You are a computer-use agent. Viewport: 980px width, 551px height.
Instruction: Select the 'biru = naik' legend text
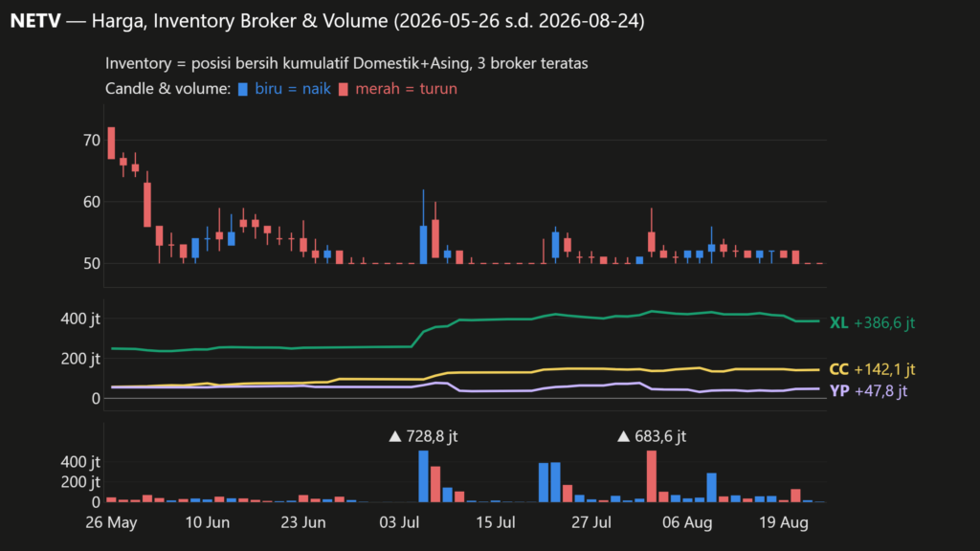(x=293, y=89)
